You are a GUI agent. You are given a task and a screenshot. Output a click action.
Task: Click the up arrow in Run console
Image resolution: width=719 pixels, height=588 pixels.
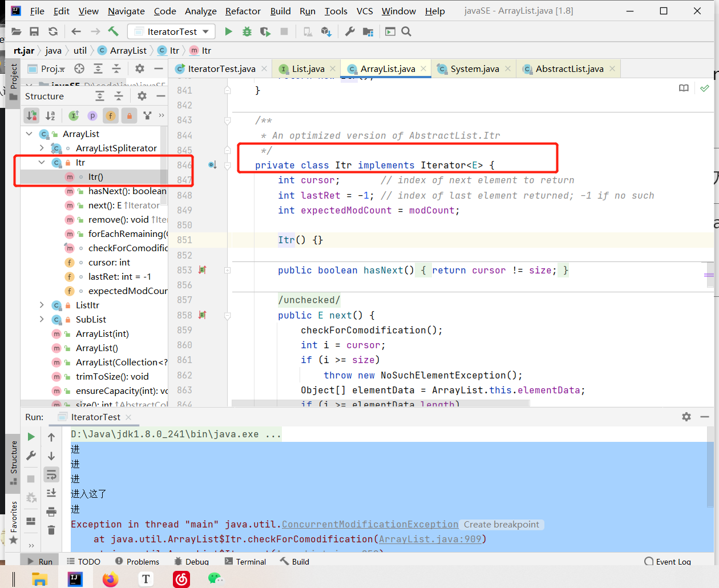51,437
